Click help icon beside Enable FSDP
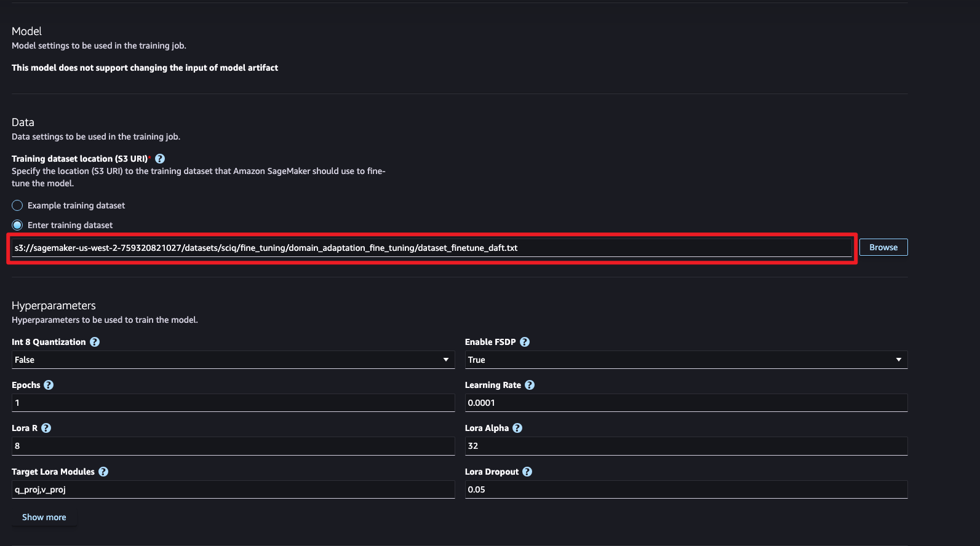 click(525, 342)
